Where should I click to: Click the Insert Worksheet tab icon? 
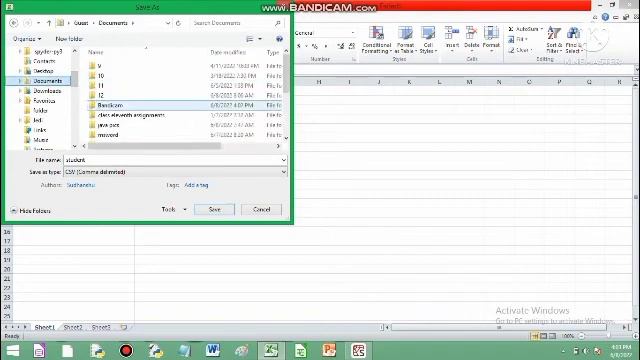point(124,327)
